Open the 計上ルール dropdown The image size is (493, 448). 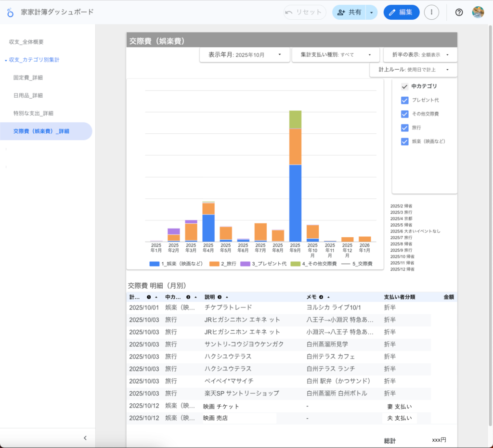pyautogui.click(x=413, y=70)
